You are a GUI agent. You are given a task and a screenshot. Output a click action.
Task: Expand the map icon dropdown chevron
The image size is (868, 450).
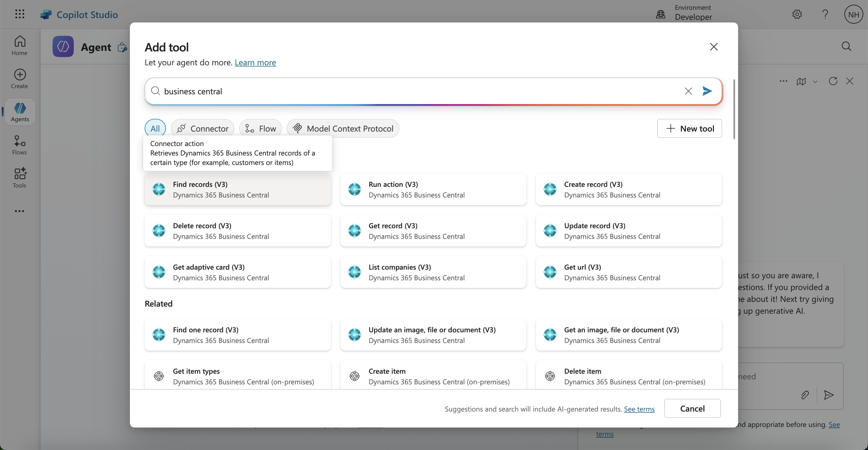[815, 82]
